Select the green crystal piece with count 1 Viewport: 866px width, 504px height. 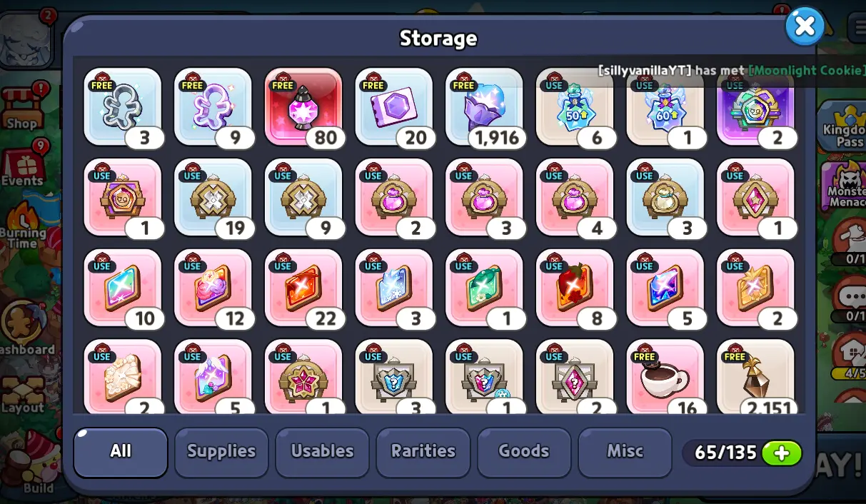pos(484,288)
